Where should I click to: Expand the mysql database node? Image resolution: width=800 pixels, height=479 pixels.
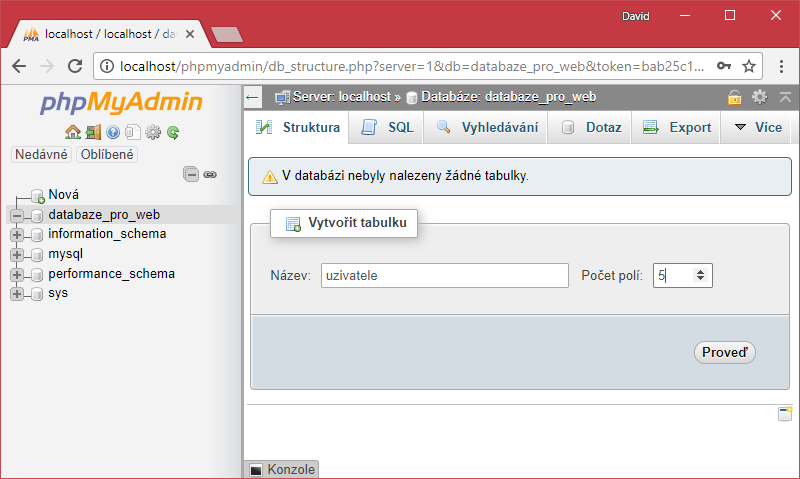17,255
